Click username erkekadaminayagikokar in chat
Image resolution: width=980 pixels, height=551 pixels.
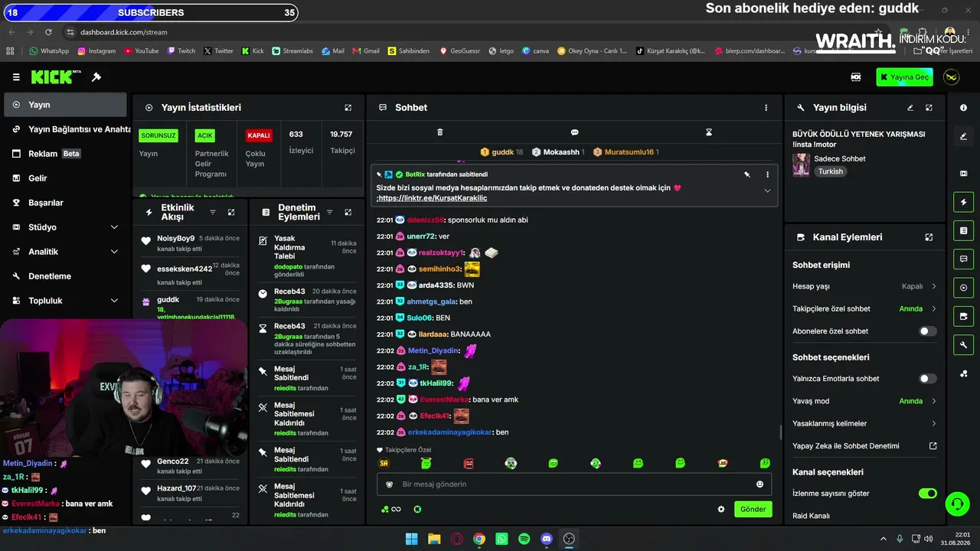449,432
